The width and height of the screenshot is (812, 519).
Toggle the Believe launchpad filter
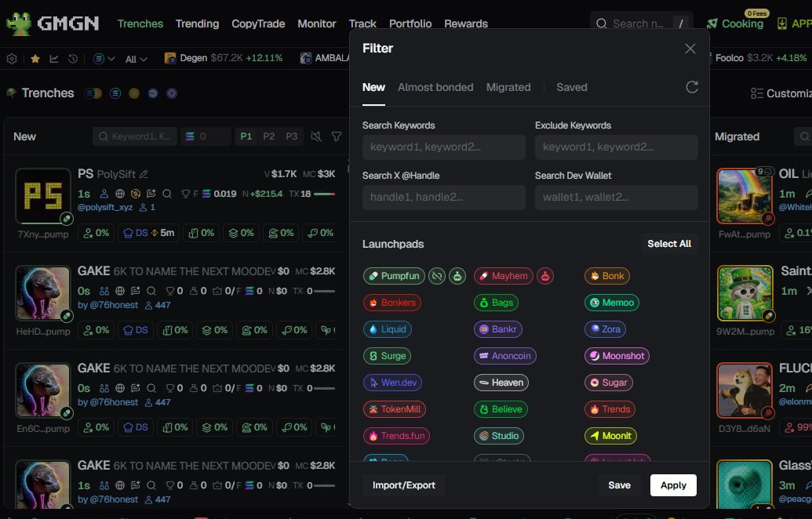tap(501, 409)
